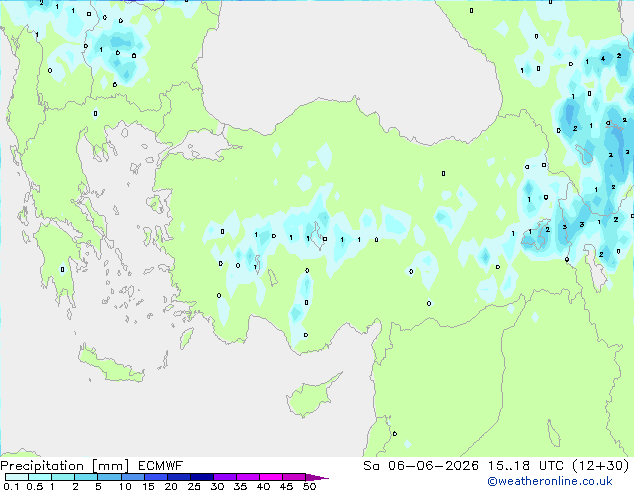Click the island of Crete
Image resolution: width=634 pixels, height=490 pixels.
tap(110, 365)
